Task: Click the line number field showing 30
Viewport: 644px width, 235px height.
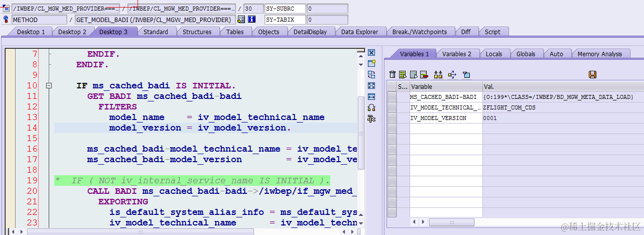Action: (253, 9)
